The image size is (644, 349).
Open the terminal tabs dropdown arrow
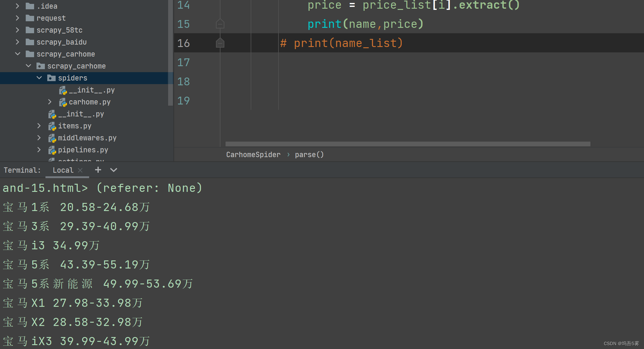point(114,170)
